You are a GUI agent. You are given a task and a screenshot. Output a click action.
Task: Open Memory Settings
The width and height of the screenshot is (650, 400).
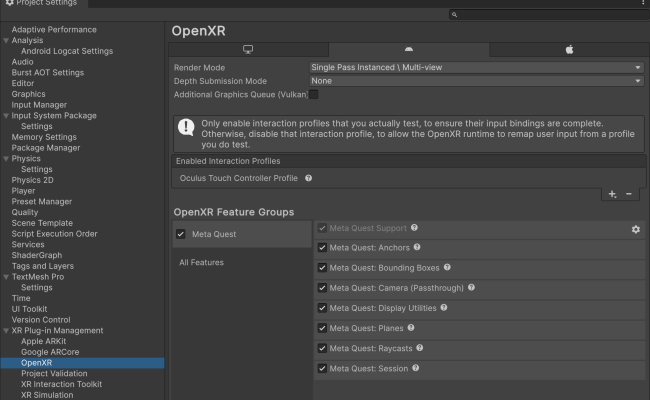(44, 137)
